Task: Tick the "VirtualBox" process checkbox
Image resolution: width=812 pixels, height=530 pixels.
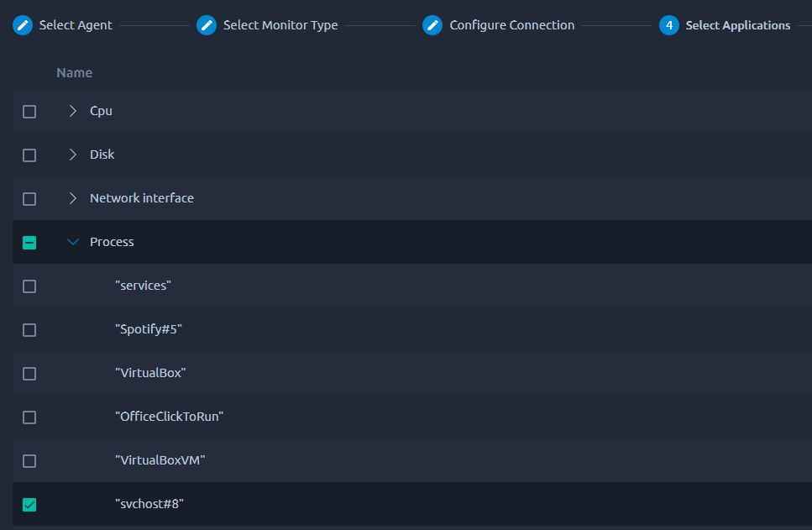Action: 29,373
